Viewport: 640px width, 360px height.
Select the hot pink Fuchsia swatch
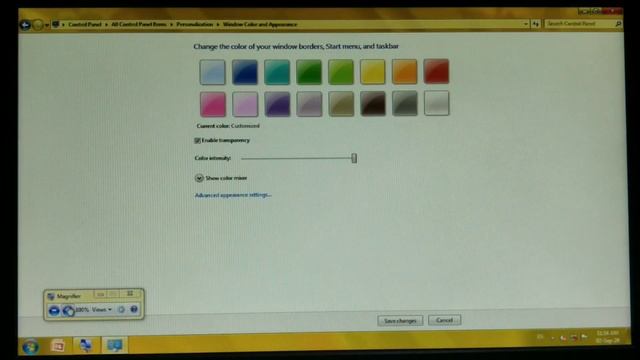click(x=213, y=104)
